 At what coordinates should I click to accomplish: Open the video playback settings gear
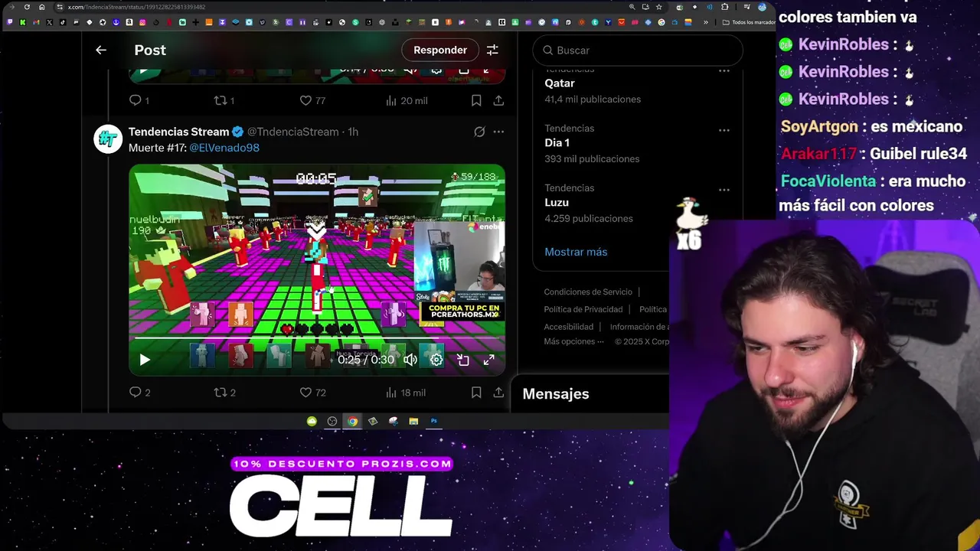coord(436,360)
